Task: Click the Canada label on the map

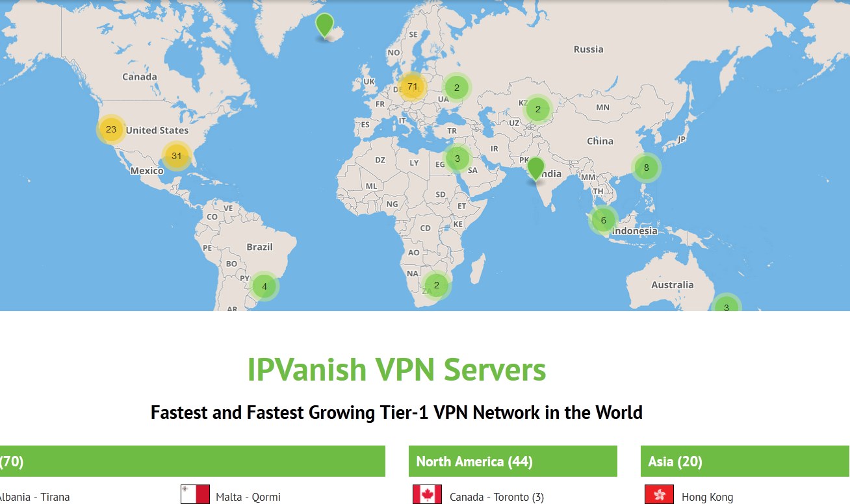Action: click(140, 77)
